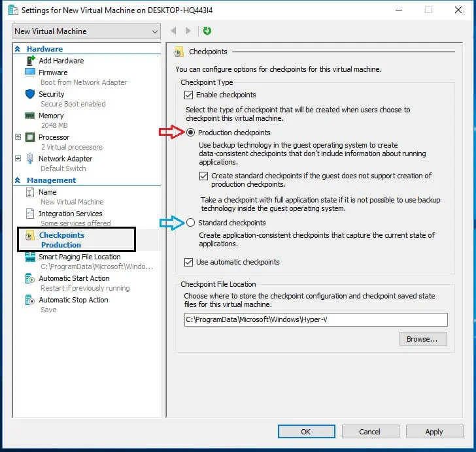Select the Memory chip icon
This screenshot has width=476, height=452.
(x=29, y=116)
